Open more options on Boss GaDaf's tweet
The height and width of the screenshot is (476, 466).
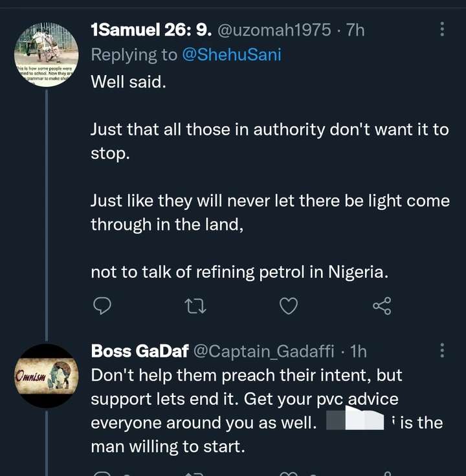point(442,350)
